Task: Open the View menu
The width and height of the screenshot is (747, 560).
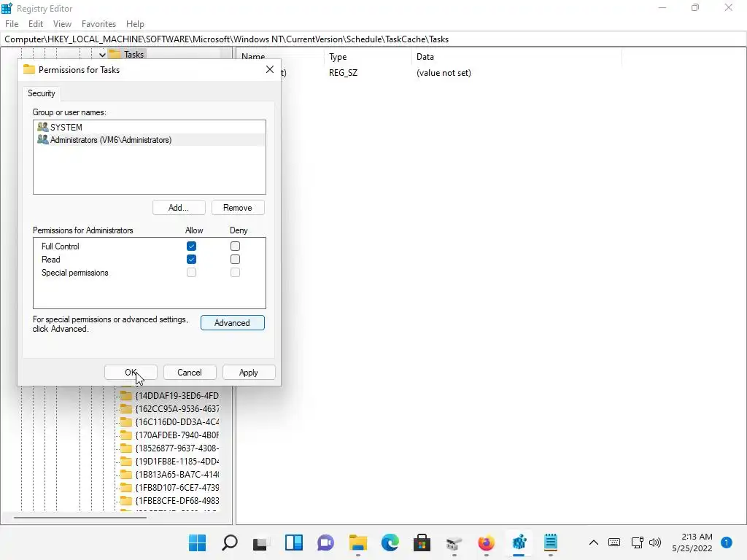Action: 62,24
